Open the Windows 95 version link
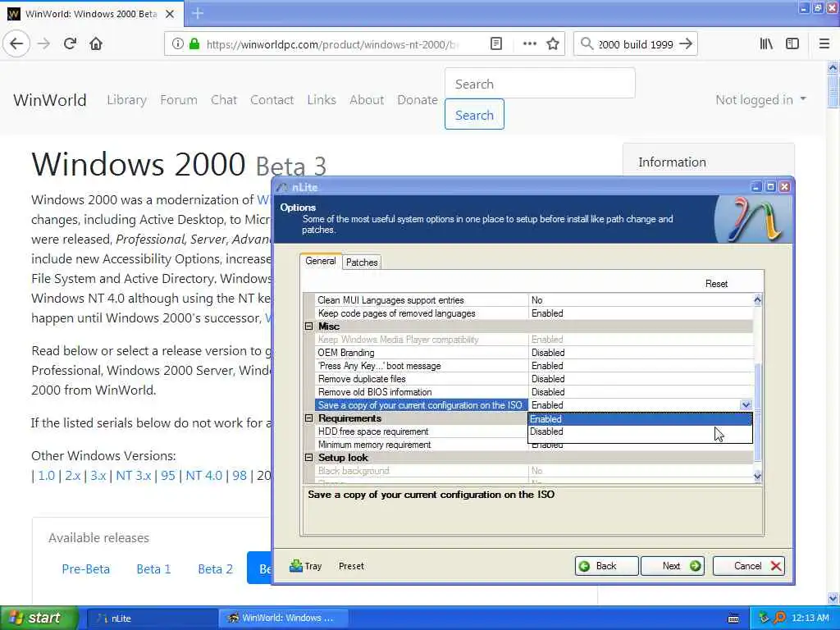 pos(167,476)
